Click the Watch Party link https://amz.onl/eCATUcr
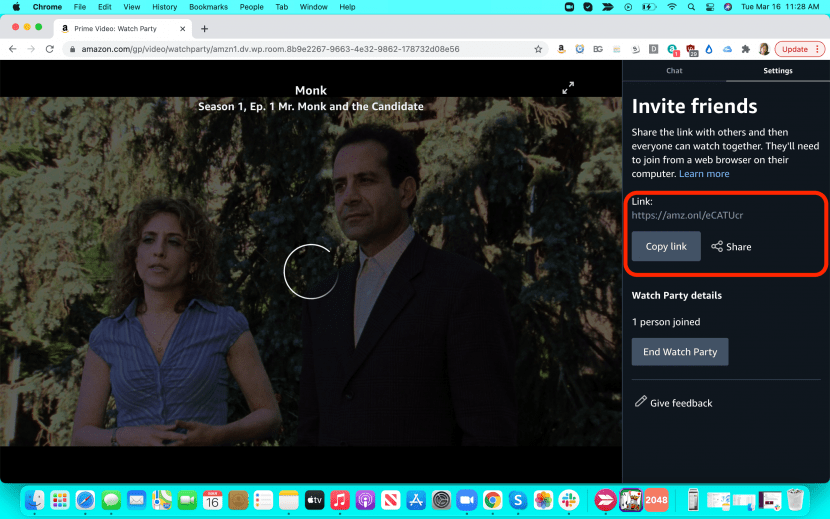The width and height of the screenshot is (830, 519). click(x=687, y=215)
